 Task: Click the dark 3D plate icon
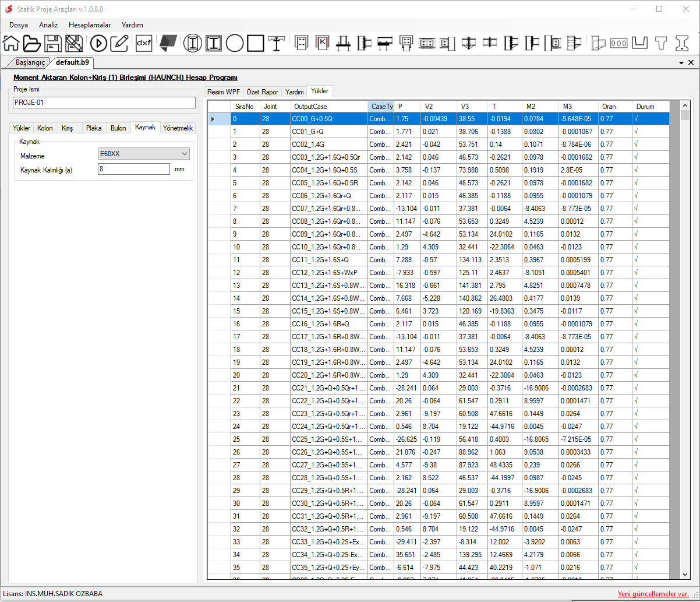168,43
